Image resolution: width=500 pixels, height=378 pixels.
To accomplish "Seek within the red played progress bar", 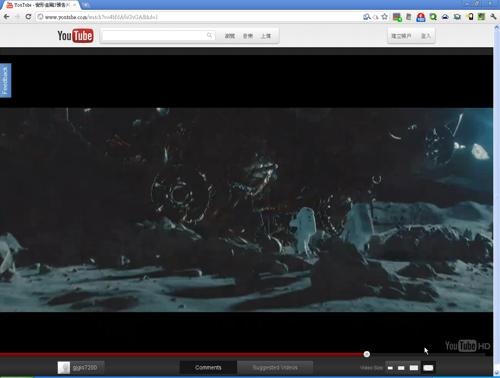I will coord(182,354).
